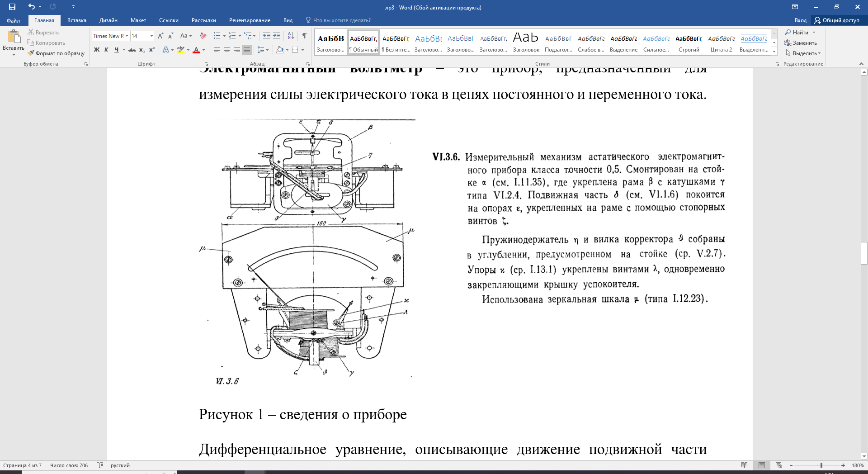The width and height of the screenshot is (868, 474).
Task: Switch to the Вставка tab
Action: click(77, 20)
